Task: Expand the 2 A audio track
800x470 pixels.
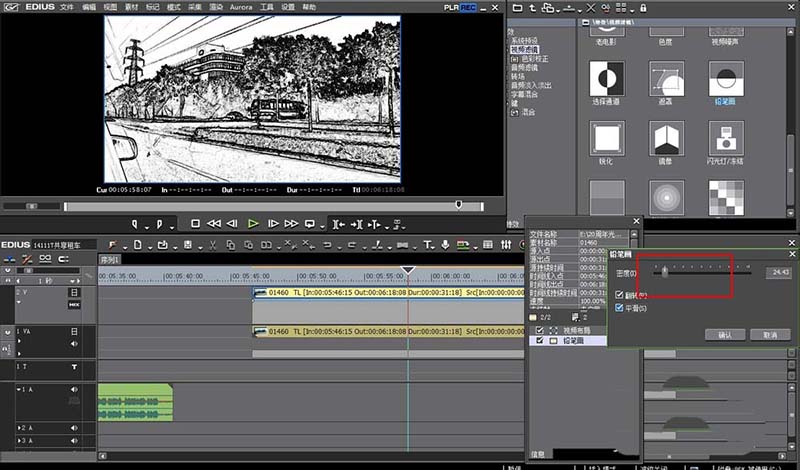Action: 20,428
